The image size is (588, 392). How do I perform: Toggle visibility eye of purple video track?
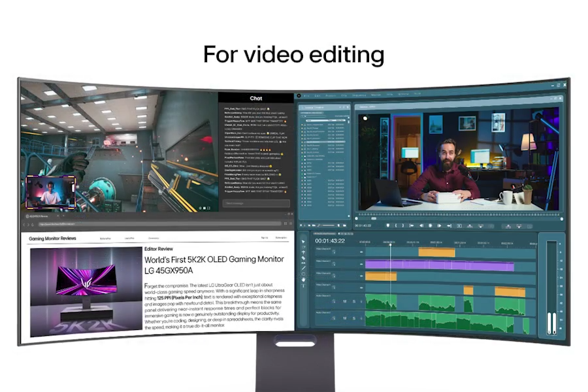[361, 264]
